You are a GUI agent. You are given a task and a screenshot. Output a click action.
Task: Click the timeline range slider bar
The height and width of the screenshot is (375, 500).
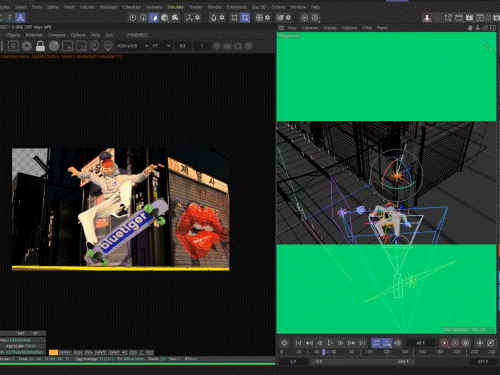pyautogui.click(x=364, y=362)
